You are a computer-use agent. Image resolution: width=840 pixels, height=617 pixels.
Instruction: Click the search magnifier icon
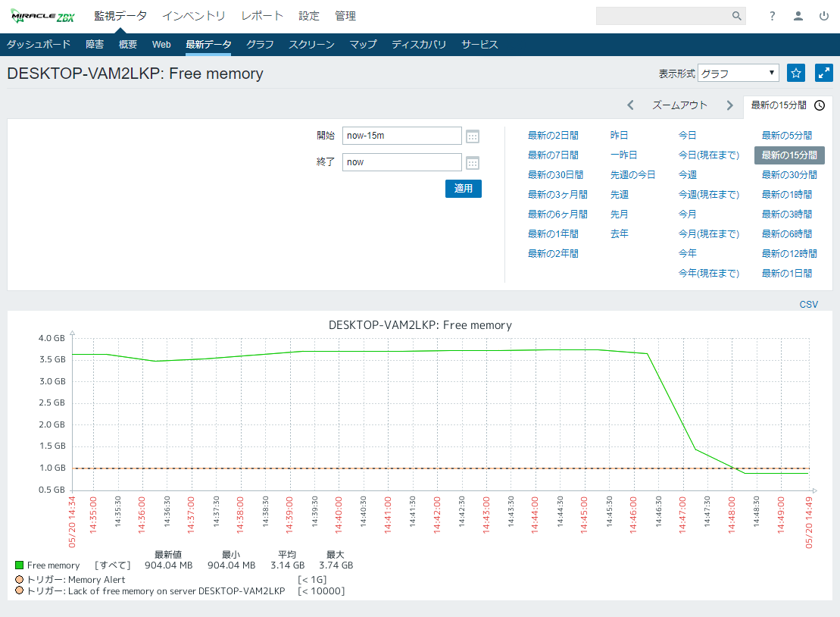[x=736, y=16]
